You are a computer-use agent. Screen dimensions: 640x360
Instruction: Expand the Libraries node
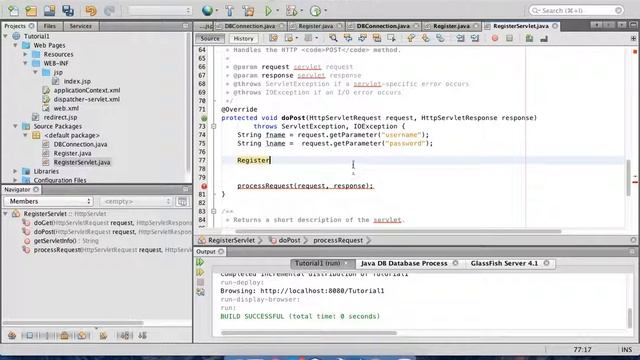point(16,171)
